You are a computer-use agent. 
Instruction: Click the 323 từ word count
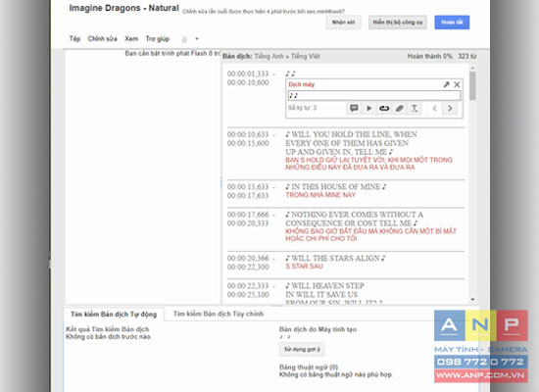click(x=467, y=57)
